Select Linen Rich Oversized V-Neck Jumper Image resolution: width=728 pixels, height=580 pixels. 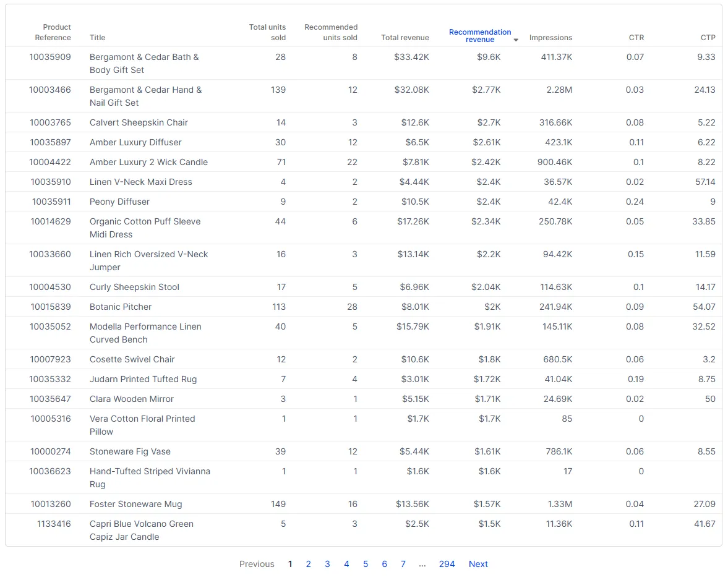[148, 261]
